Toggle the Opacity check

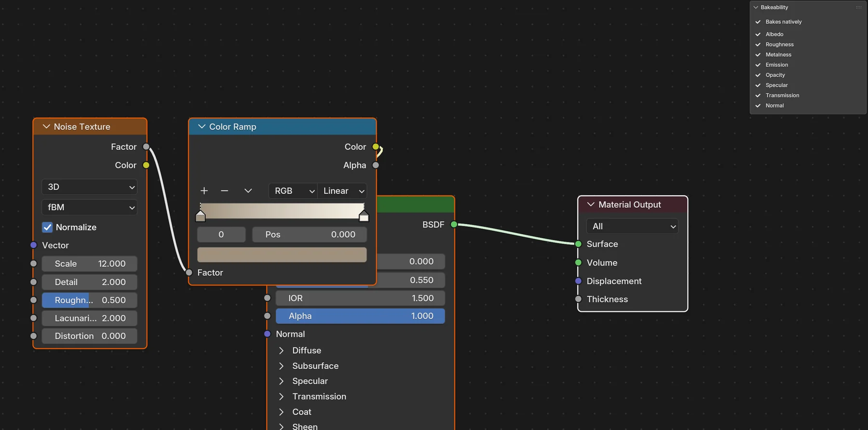[758, 75]
